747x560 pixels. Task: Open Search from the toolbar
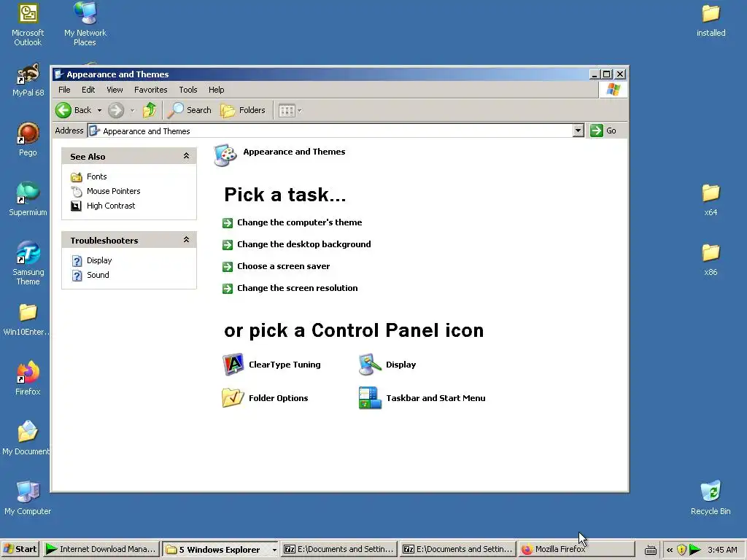[x=190, y=110]
